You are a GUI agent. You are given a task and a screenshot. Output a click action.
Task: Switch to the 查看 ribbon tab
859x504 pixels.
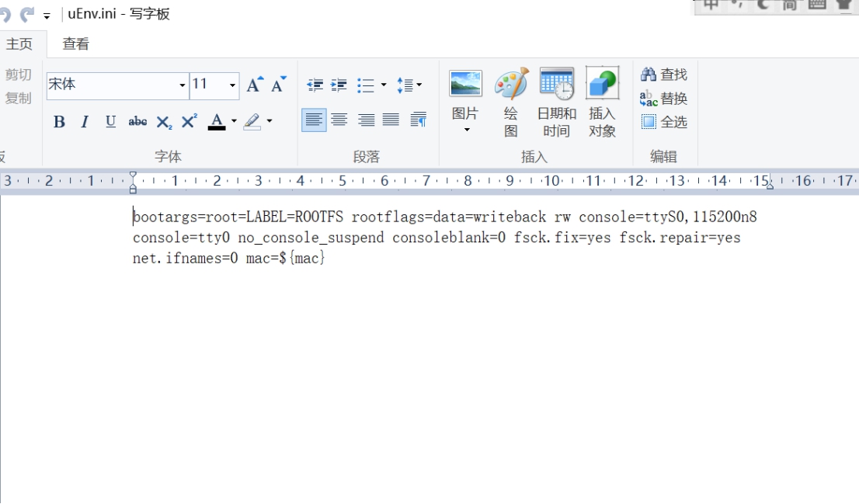[75, 43]
